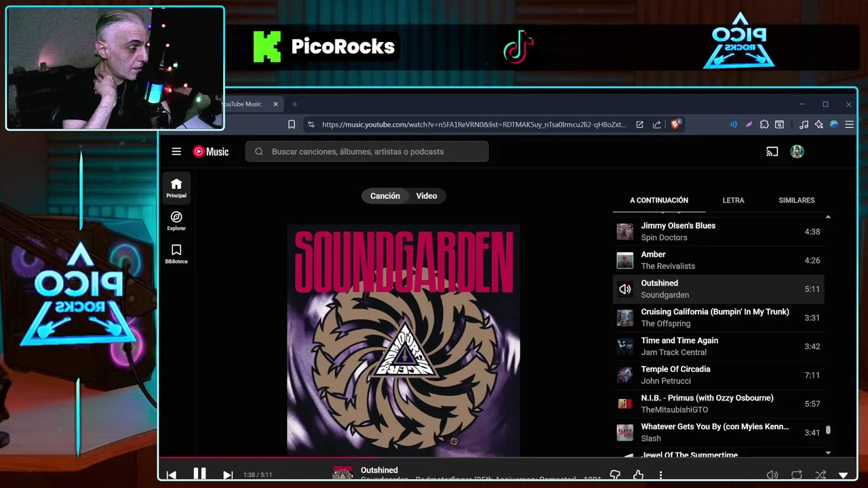Play Temple Of Circadia by John Petrucci
Viewport: 868px width, 488px height.
[719, 375]
